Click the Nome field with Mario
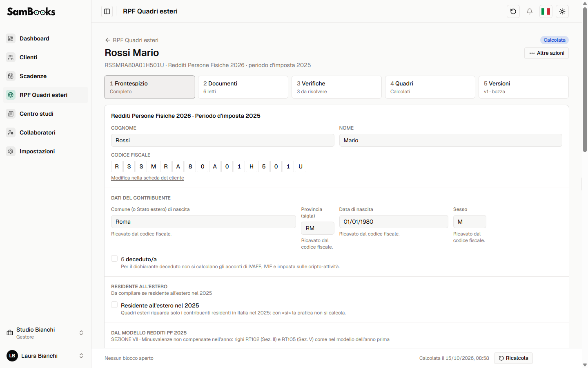 [451, 140]
